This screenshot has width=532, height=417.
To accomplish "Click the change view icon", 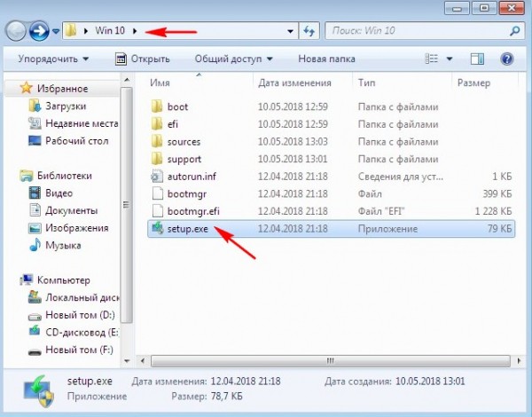I will pyautogui.click(x=432, y=59).
